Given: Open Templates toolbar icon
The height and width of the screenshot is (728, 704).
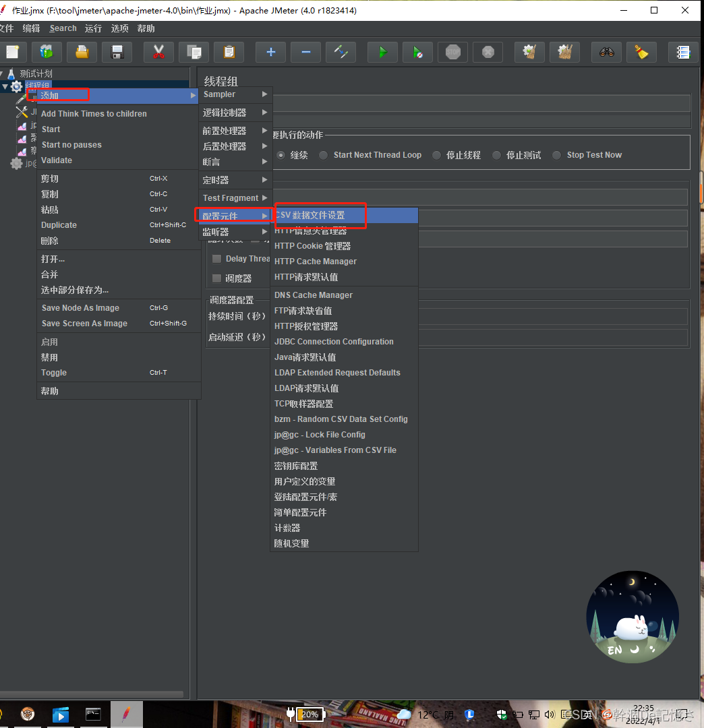Looking at the screenshot, I should click(x=47, y=52).
